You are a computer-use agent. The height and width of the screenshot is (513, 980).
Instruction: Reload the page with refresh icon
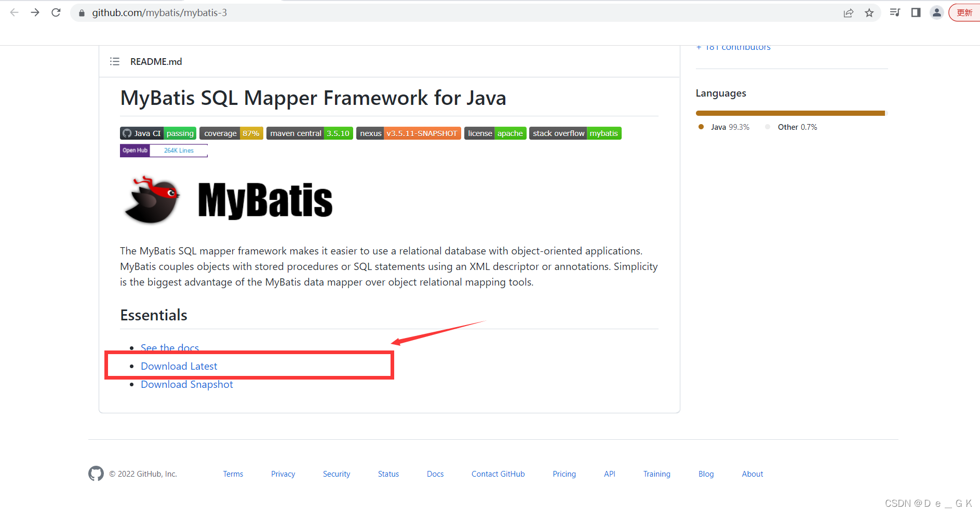tap(56, 12)
